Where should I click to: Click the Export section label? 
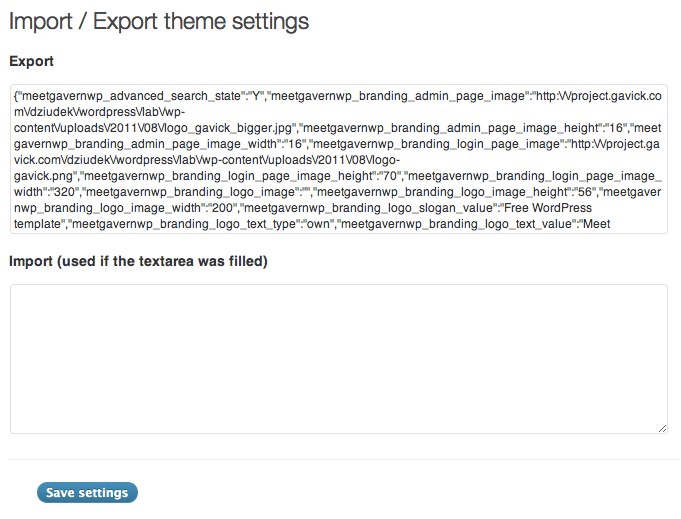(x=32, y=61)
